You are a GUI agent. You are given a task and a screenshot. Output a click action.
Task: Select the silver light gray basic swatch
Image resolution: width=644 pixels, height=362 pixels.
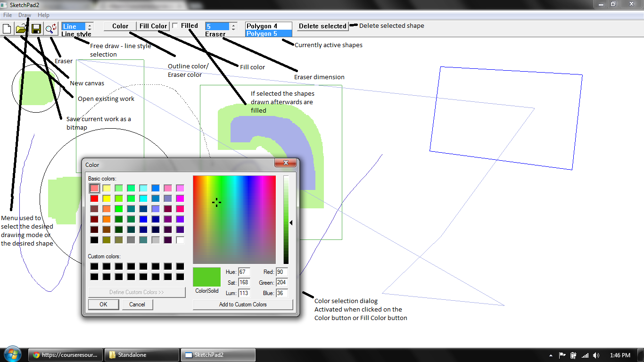156,240
